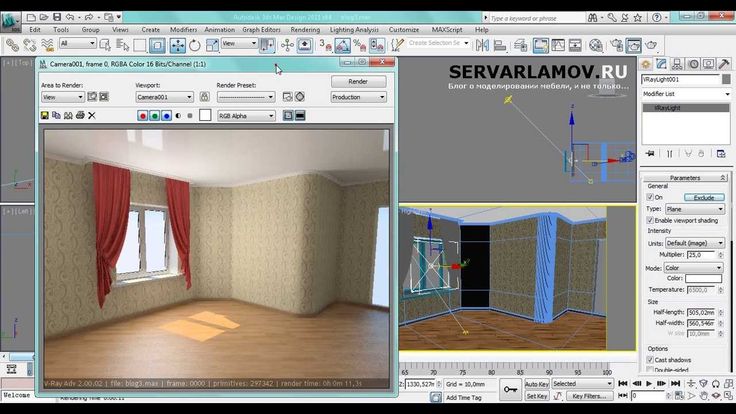
Task: Toggle the Angle Snap icon
Action: tap(342, 45)
